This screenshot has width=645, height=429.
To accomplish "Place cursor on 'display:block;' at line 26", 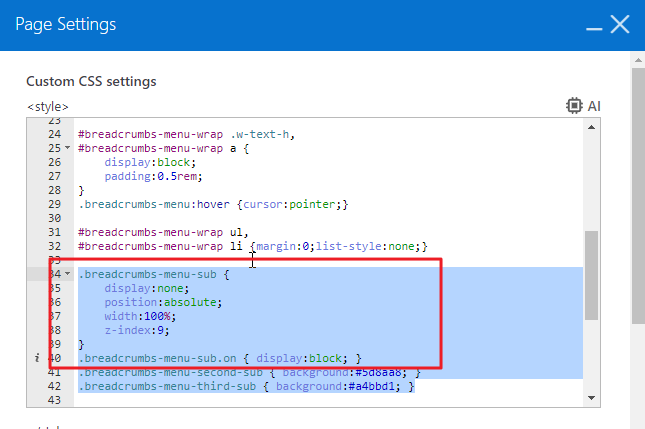I will click(150, 162).
